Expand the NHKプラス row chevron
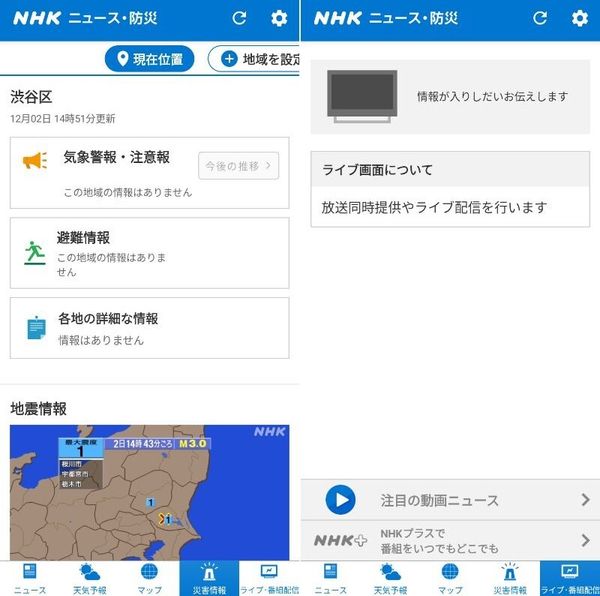This screenshot has height=596, width=600. (585, 540)
